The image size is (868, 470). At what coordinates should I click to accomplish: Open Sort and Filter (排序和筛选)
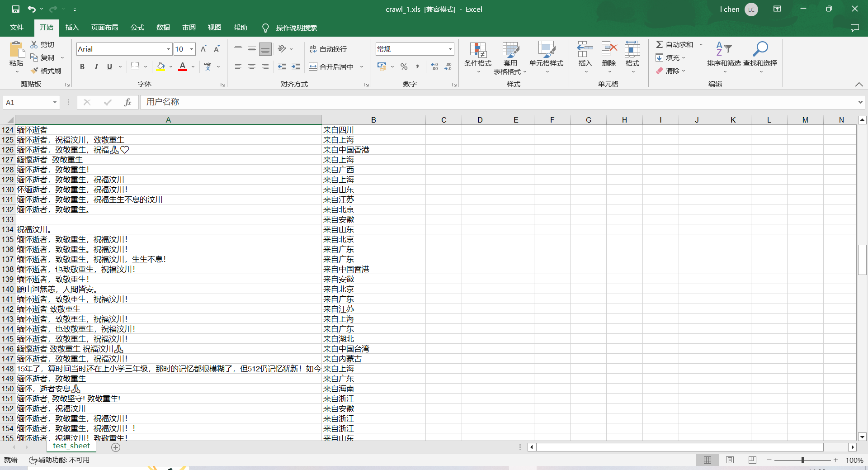(x=724, y=57)
